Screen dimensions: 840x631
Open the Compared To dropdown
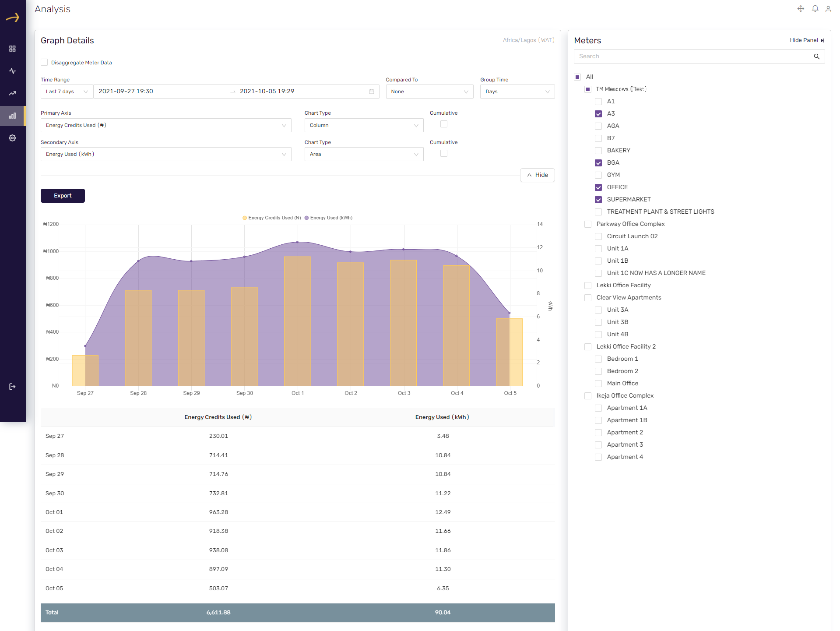pos(429,92)
